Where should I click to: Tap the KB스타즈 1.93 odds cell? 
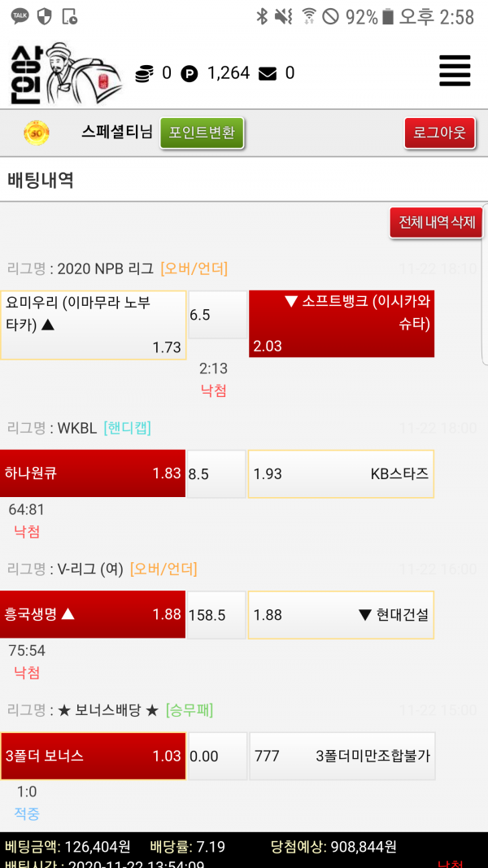tap(341, 473)
